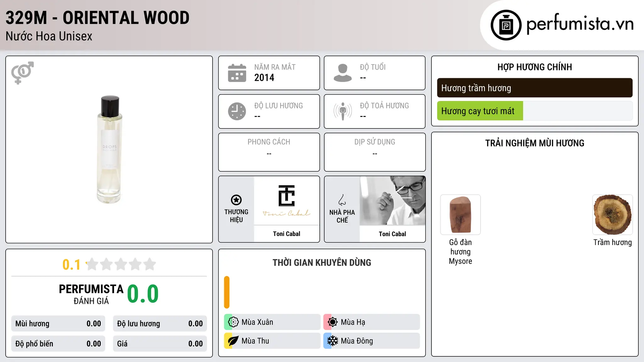Screen dimensions: 644x362
Task: Click the Độ lưu hương score row
Action: point(160,324)
